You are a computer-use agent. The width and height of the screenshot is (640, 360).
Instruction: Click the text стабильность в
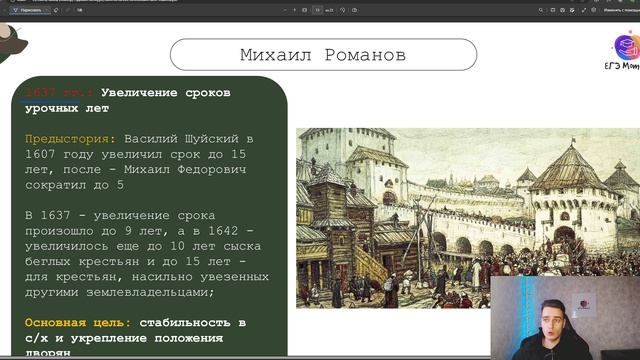coord(193,322)
